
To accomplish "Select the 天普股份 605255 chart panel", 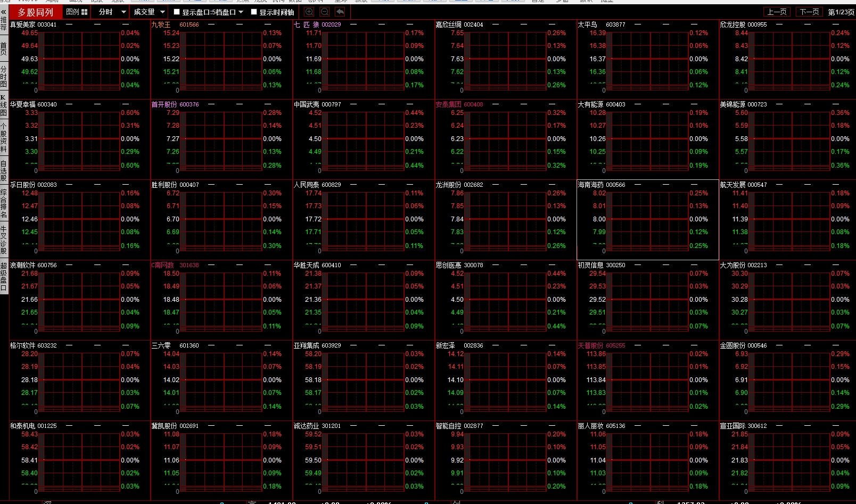I will click(648, 381).
